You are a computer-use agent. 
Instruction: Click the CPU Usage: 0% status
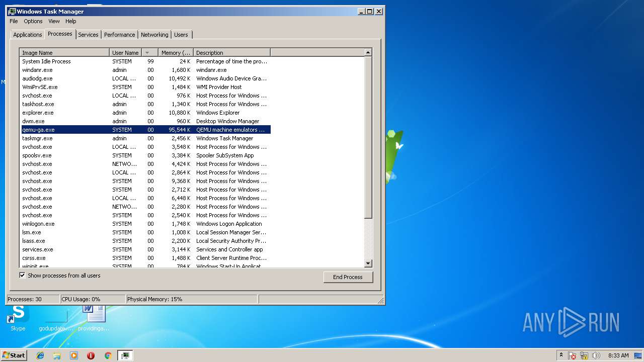93,299
